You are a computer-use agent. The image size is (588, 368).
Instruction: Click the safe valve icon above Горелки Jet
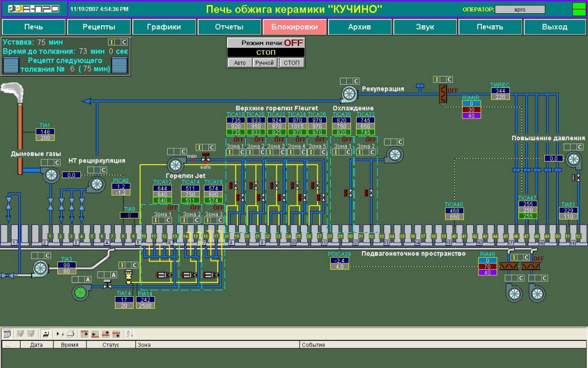206,158
